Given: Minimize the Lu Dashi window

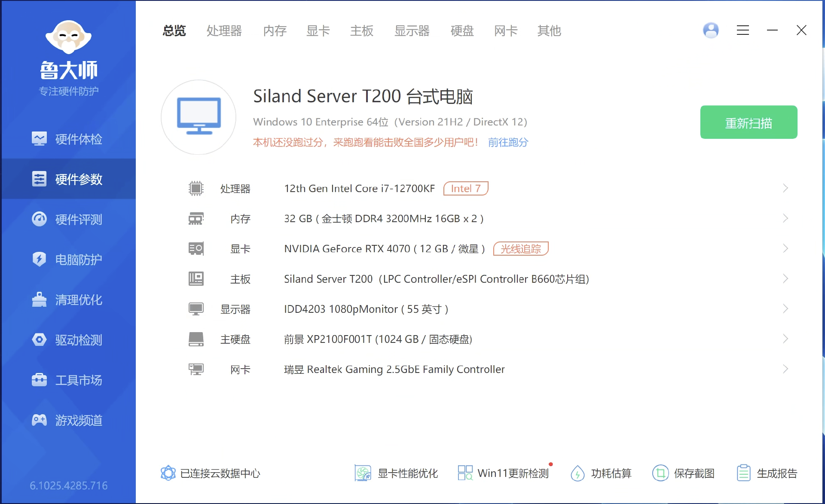Looking at the screenshot, I should [772, 30].
